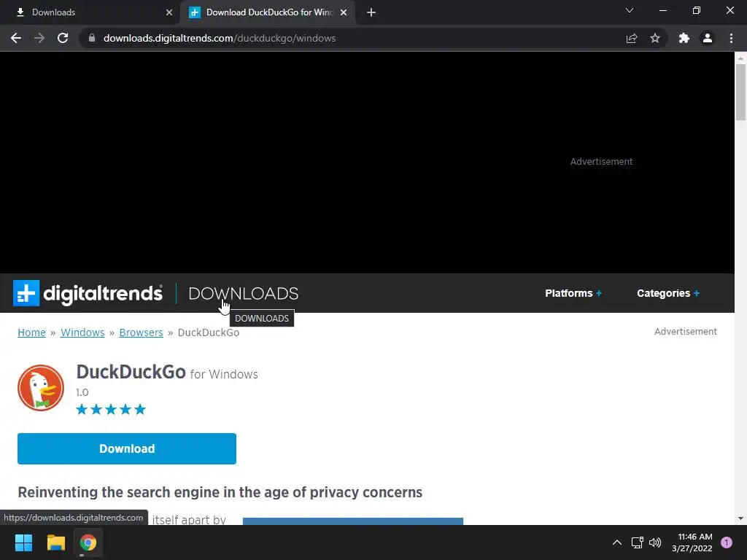Go back using browser back arrow

[16, 38]
